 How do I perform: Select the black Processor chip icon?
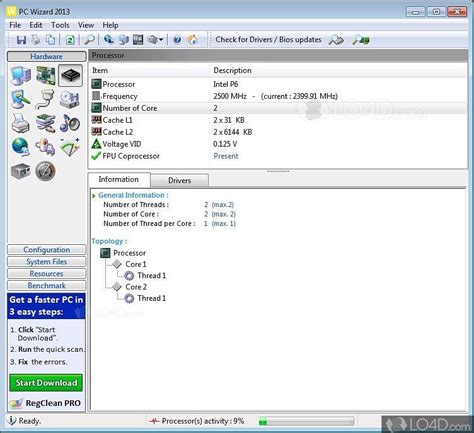(70, 76)
